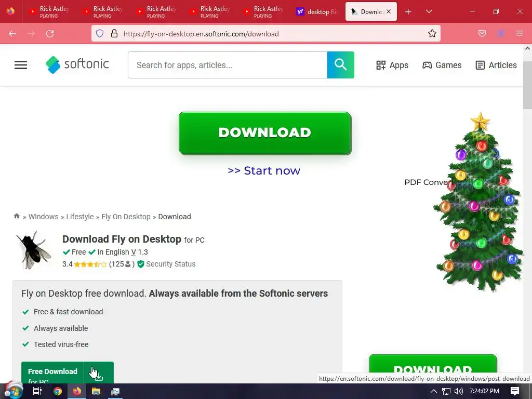Switch to the 'desktop fli' Yahoo tab
Screen dimensions: 532x399
[317, 11]
